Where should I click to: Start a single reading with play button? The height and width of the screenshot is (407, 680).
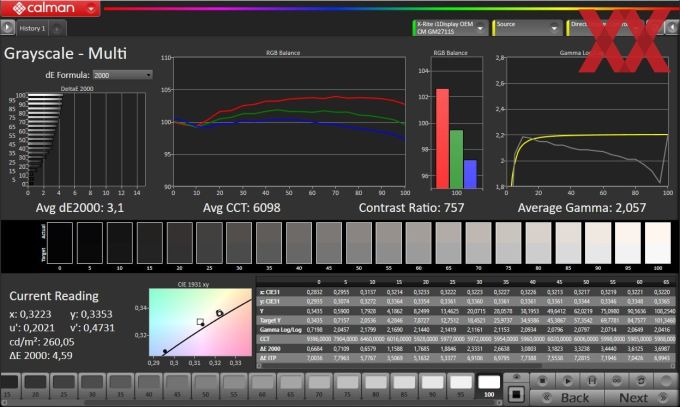(567, 381)
